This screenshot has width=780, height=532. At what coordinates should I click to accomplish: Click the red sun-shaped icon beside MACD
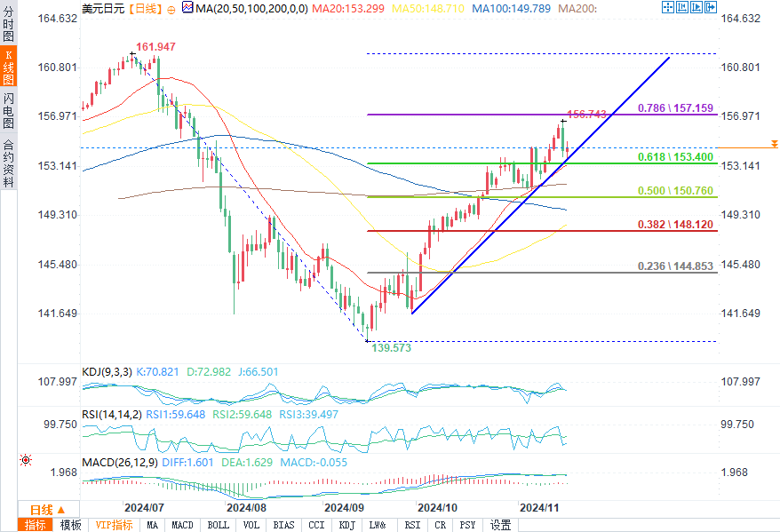26,460
